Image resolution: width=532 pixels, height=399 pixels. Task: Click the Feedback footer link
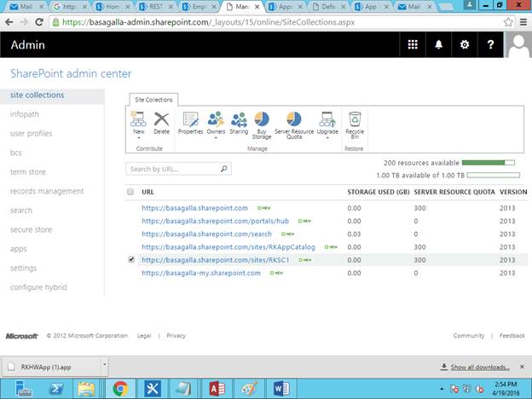pyautogui.click(x=512, y=336)
